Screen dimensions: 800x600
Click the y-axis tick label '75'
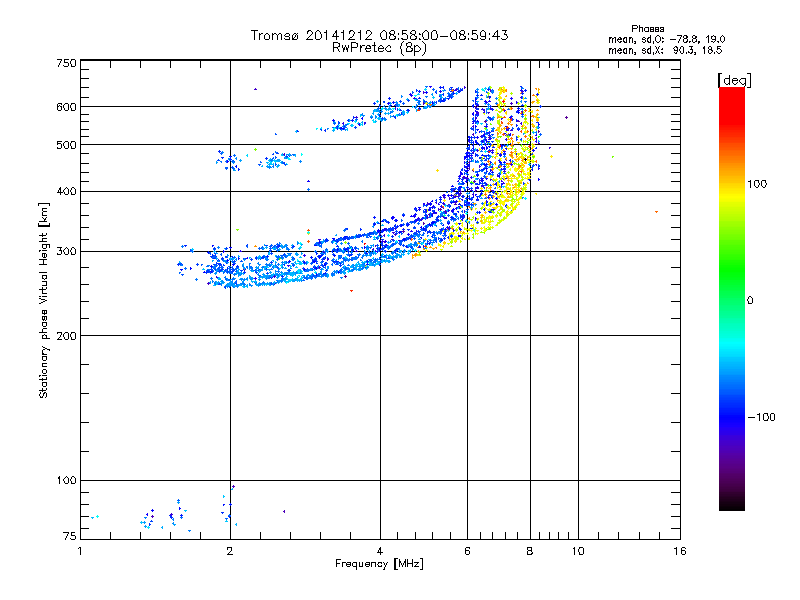pyautogui.click(x=70, y=536)
